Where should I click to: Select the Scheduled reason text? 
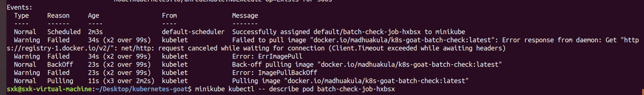[64, 32]
